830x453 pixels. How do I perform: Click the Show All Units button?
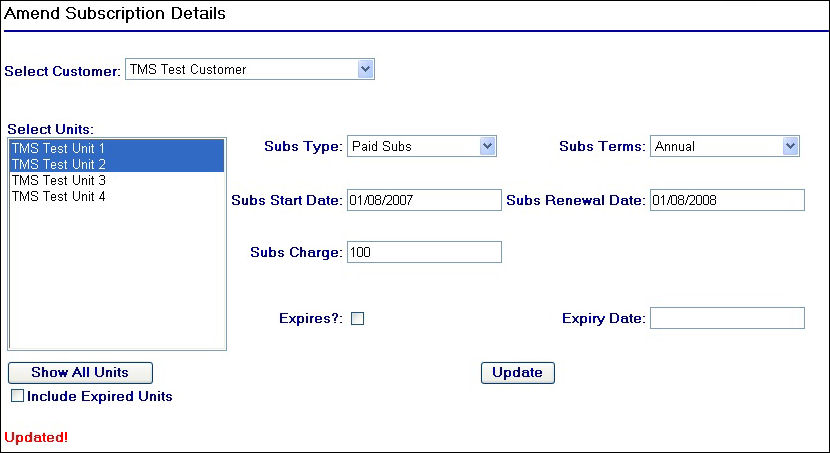(80, 373)
